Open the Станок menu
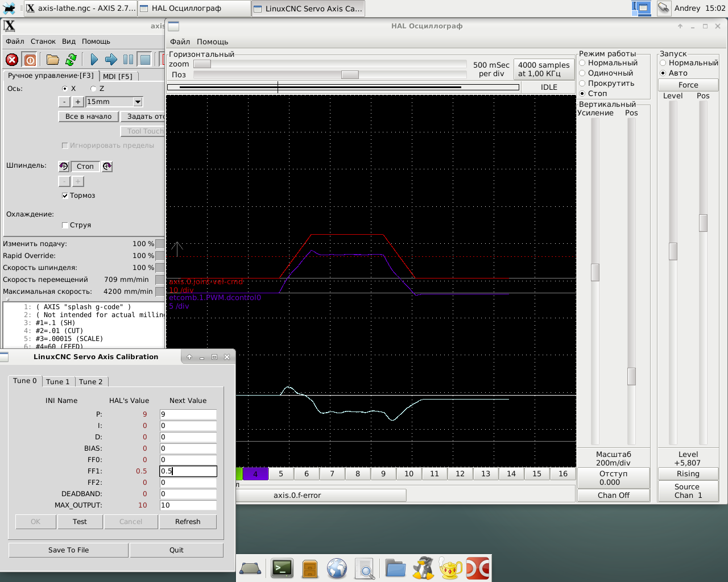 (x=43, y=41)
